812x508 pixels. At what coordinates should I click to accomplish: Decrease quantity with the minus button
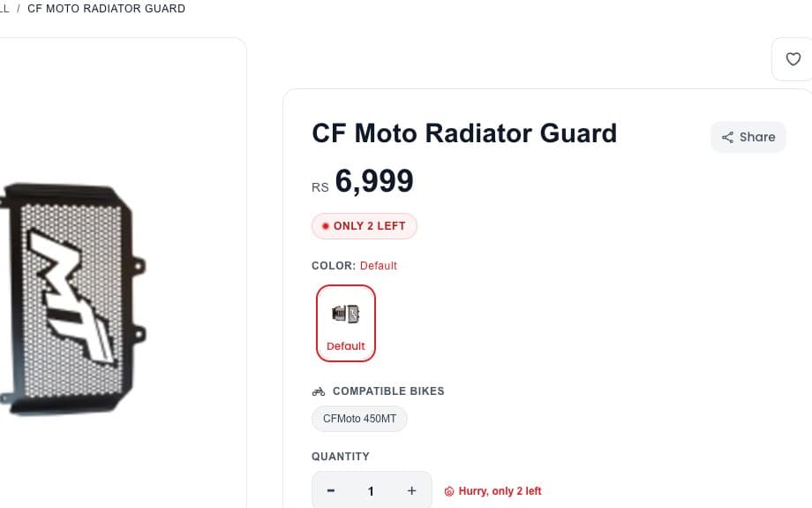coord(331,490)
